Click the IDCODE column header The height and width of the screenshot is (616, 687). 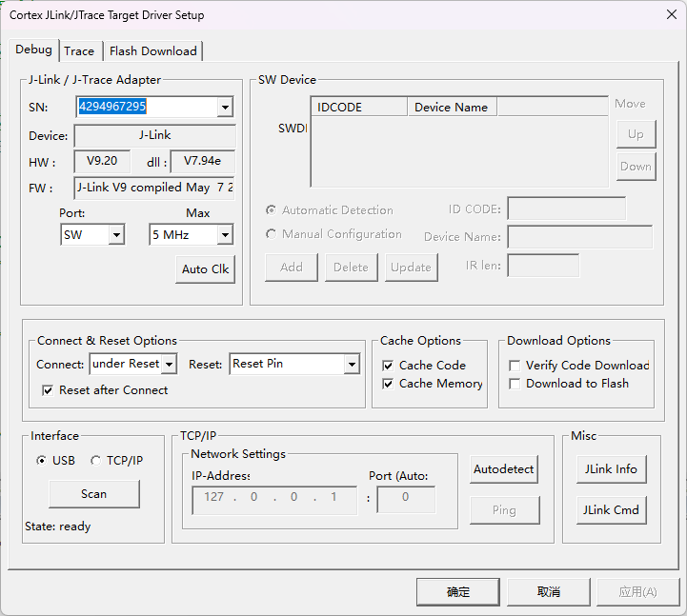pyautogui.click(x=359, y=108)
